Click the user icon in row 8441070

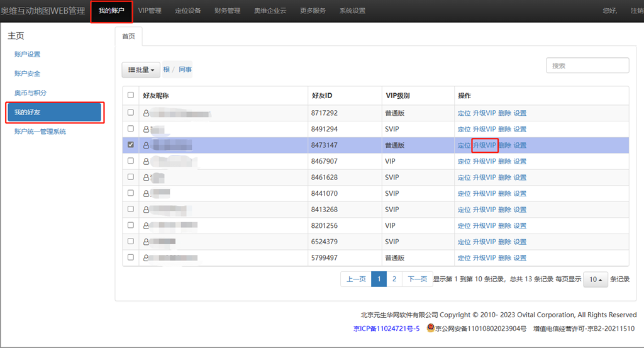pyautogui.click(x=147, y=194)
